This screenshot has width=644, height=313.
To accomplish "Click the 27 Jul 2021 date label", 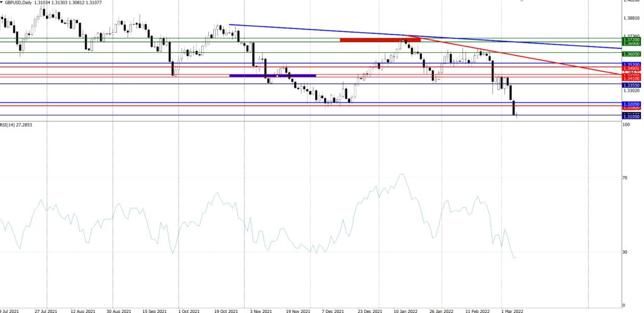I will click(x=47, y=310).
